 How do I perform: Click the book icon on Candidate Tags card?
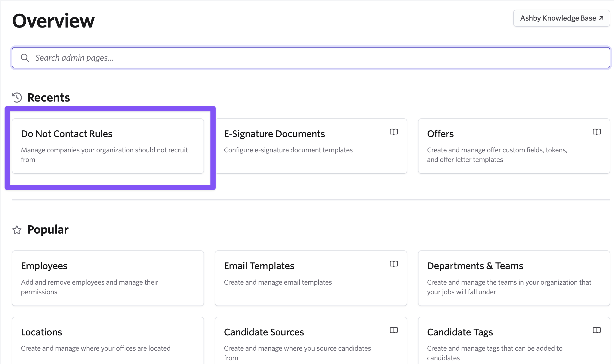[x=597, y=330]
